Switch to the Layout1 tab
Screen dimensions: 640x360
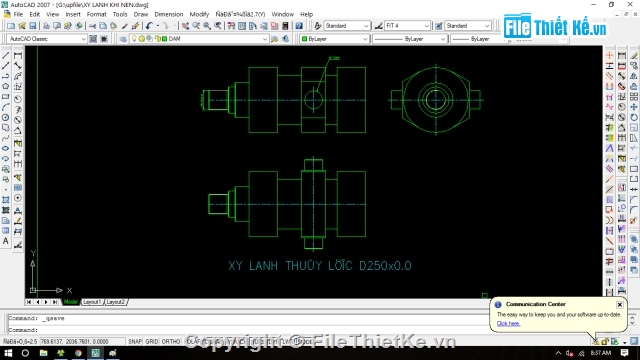92,302
